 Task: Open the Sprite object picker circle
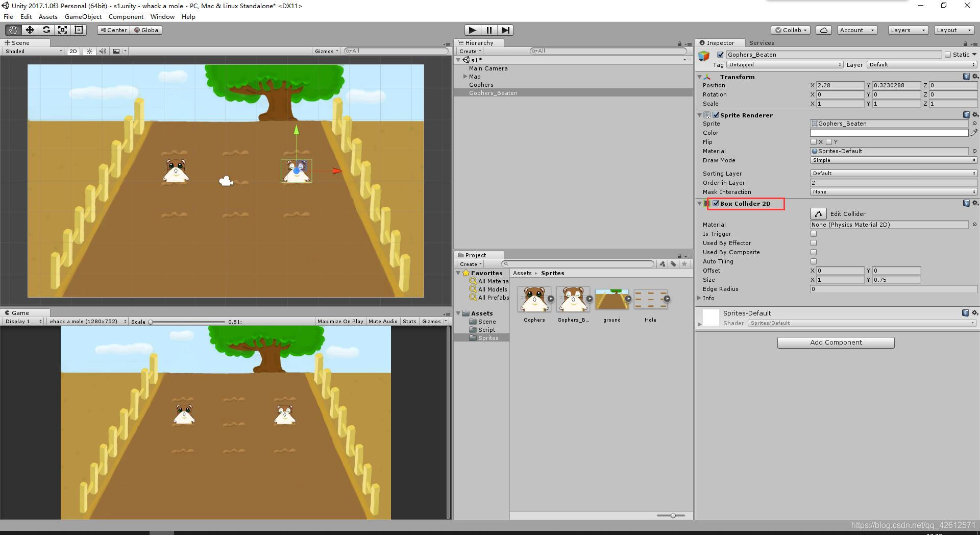point(974,124)
